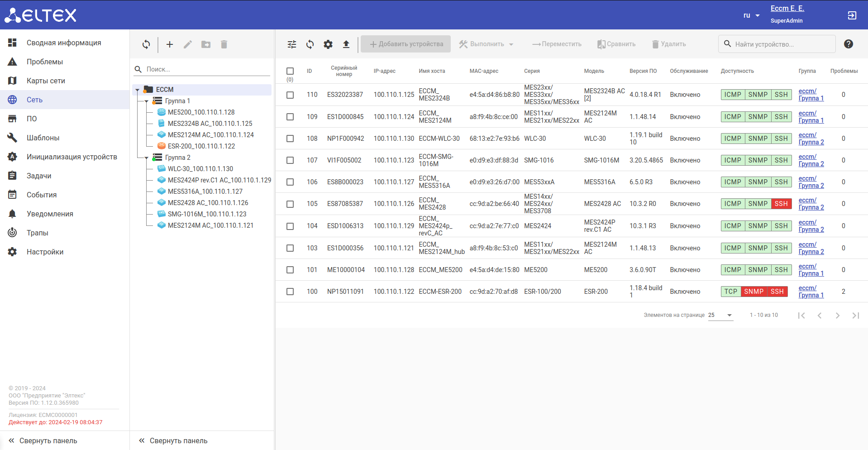
Task: Refresh the device table list
Action: [x=310, y=44]
